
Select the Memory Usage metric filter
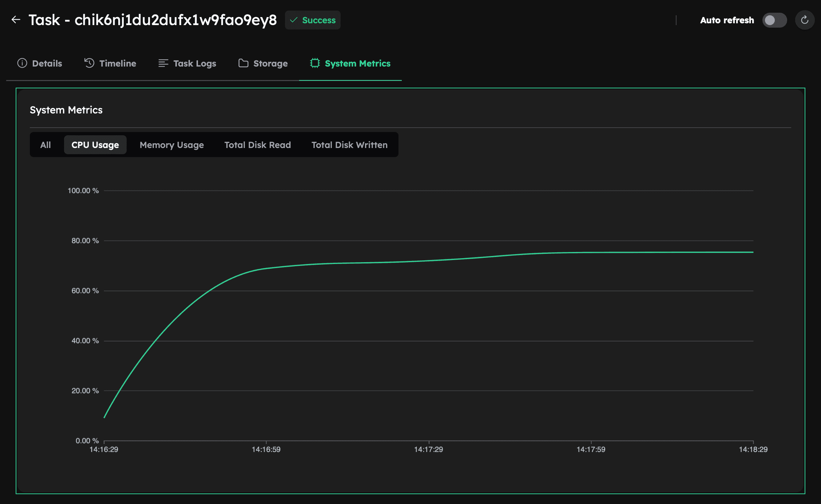click(171, 145)
